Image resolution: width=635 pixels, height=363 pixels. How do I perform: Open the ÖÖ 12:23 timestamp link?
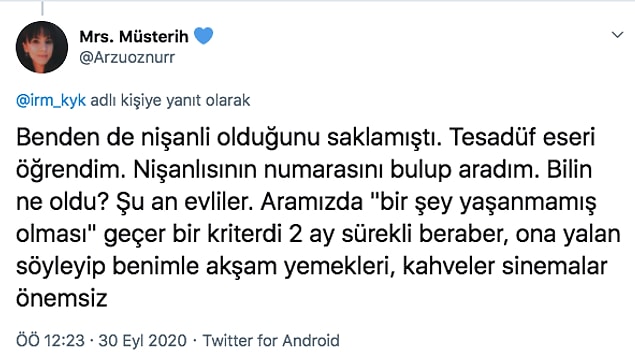point(51,341)
